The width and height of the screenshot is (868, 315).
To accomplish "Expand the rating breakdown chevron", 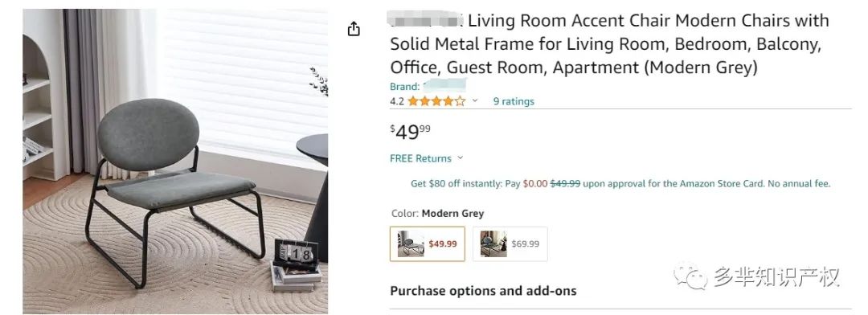I will click(x=474, y=100).
